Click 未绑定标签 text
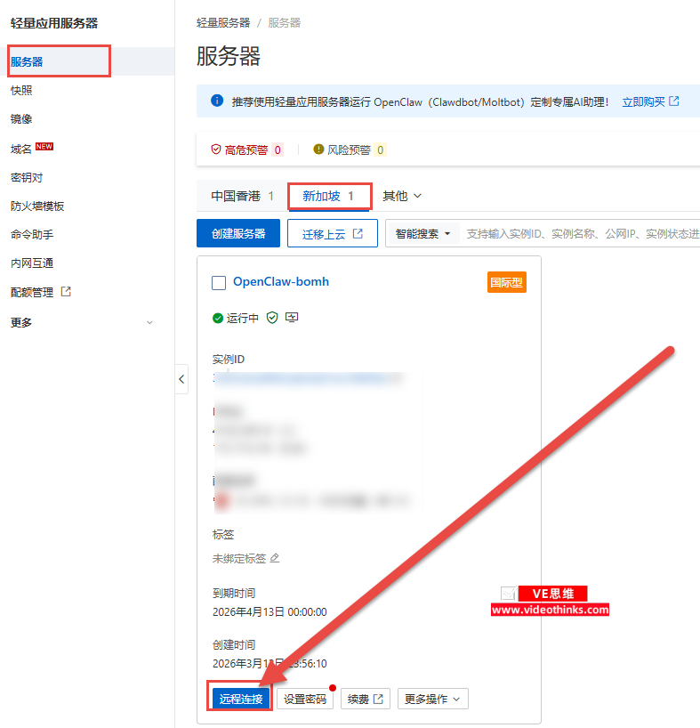 click(239, 559)
